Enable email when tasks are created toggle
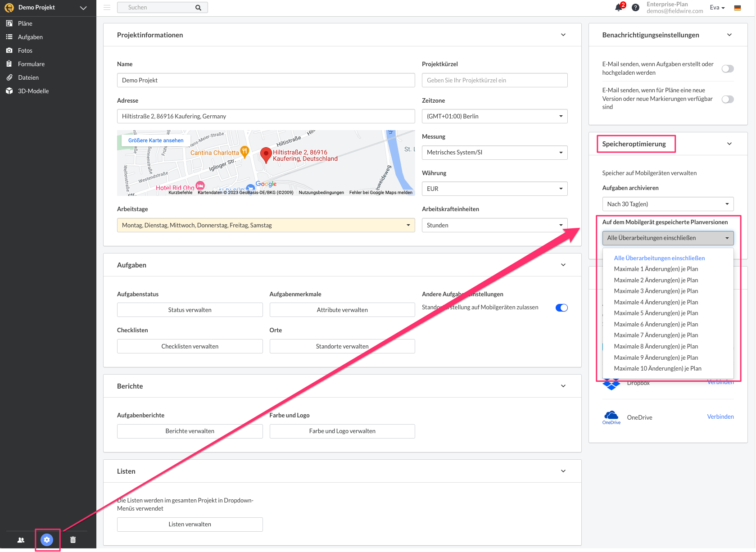The height and width of the screenshot is (552, 756). 728,68
